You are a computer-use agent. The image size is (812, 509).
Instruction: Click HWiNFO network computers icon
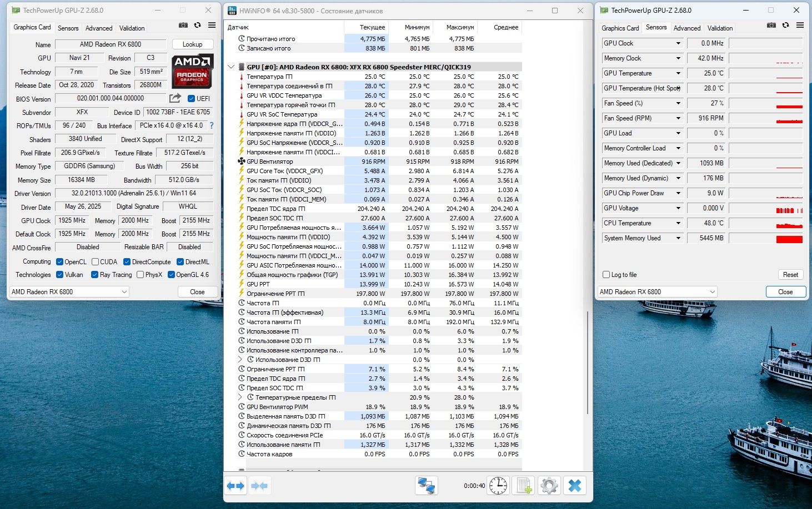[x=427, y=486]
